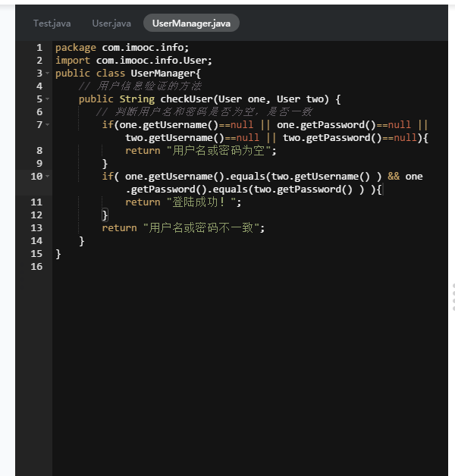This screenshot has height=476, width=455.
Task: Click 'one.getUsername()==null' in line 7
Action: click(187, 125)
